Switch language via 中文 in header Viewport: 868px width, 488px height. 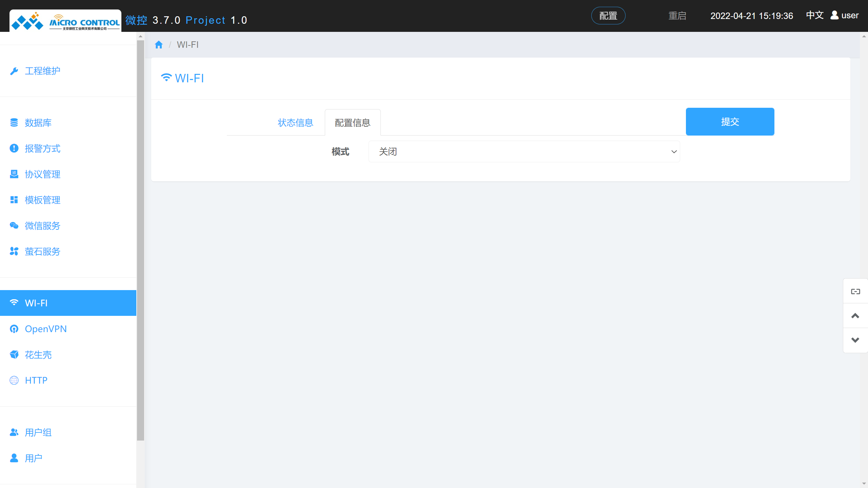tap(814, 15)
